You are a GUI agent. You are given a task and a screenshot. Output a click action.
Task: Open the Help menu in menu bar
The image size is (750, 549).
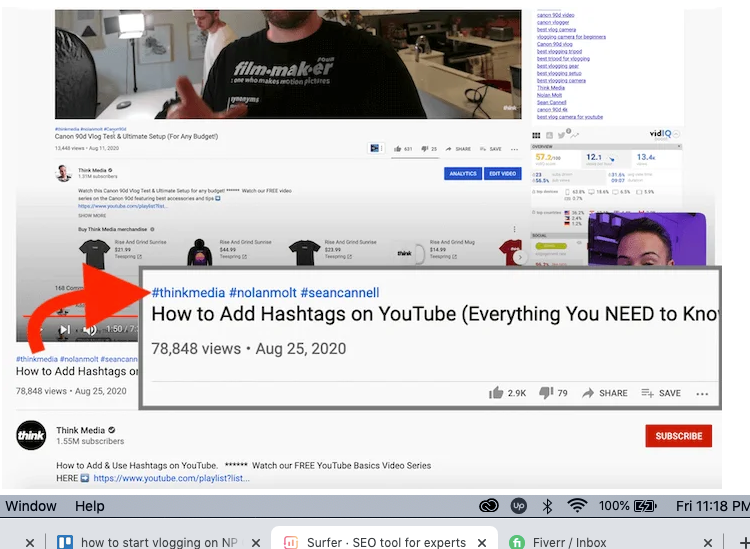click(x=89, y=505)
